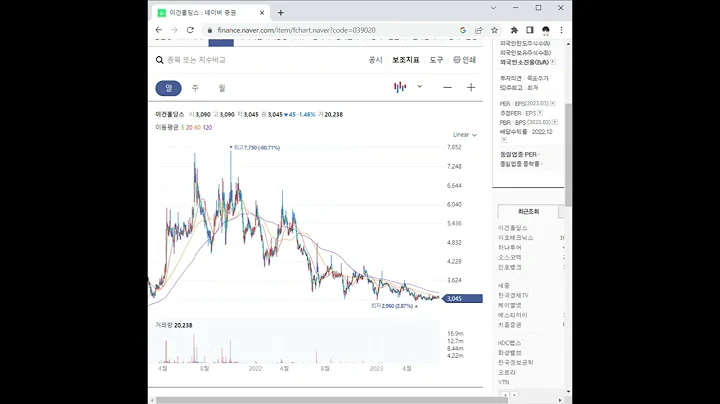Viewport: 720px width, 404px height.
Task: View site information padlock icon
Action: coord(210,30)
